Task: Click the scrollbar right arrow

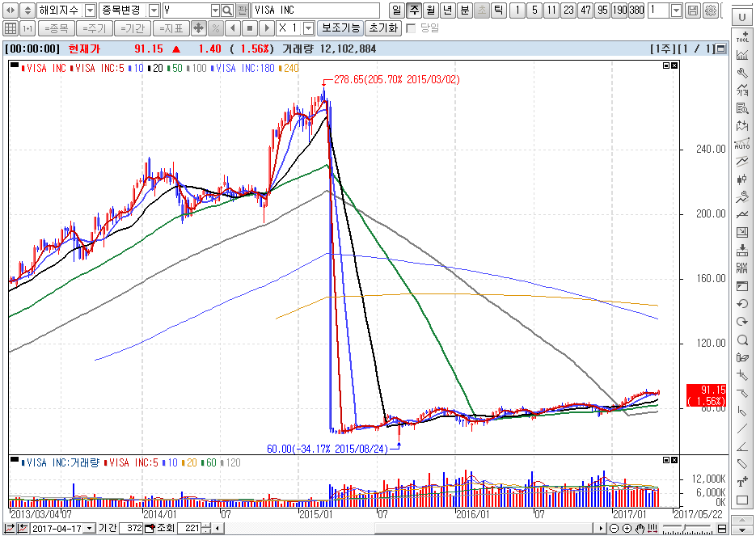Action: pos(602,529)
